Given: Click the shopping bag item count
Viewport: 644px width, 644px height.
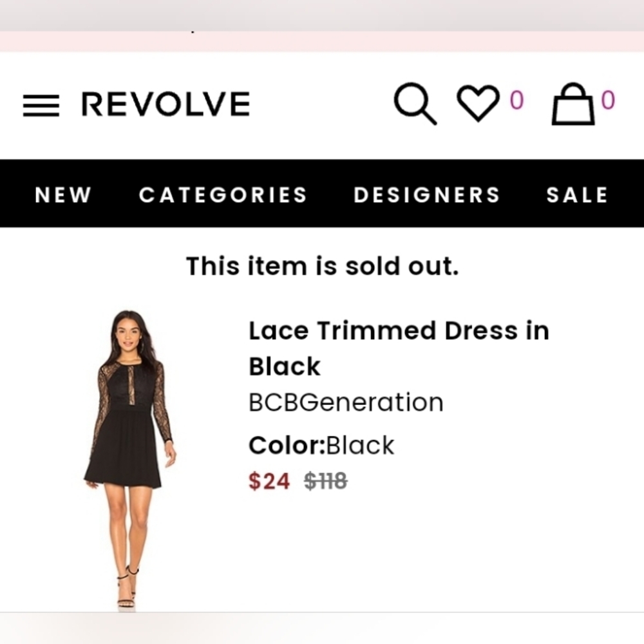Looking at the screenshot, I should 608,100.
